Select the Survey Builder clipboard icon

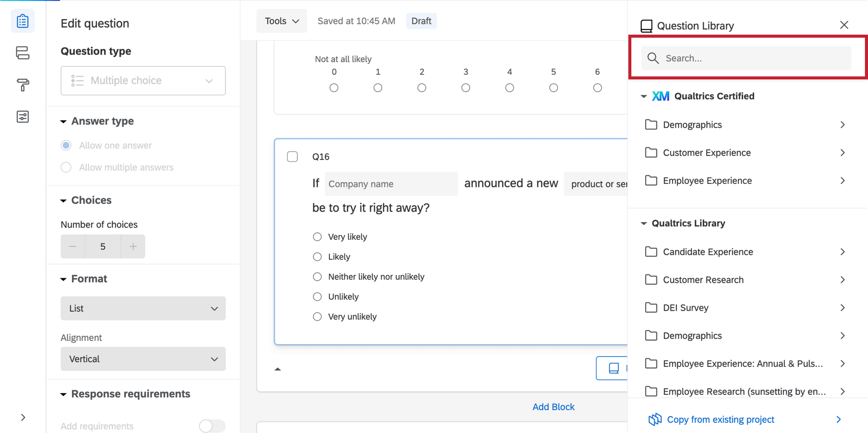coord(22,21)
